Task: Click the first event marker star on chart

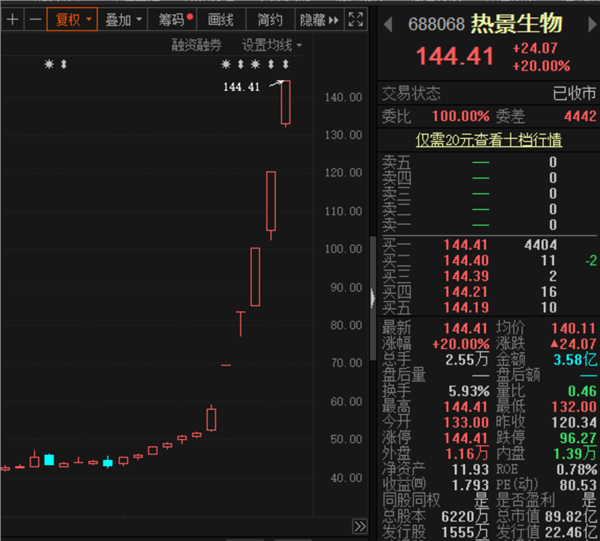Action: tap(48, 65)
